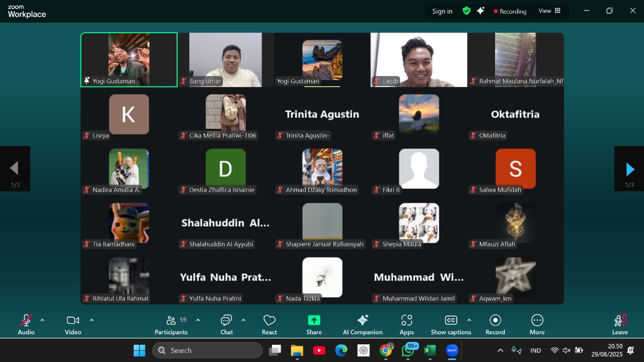
Task: Open the Participants panel
Action: pos(171,324)
